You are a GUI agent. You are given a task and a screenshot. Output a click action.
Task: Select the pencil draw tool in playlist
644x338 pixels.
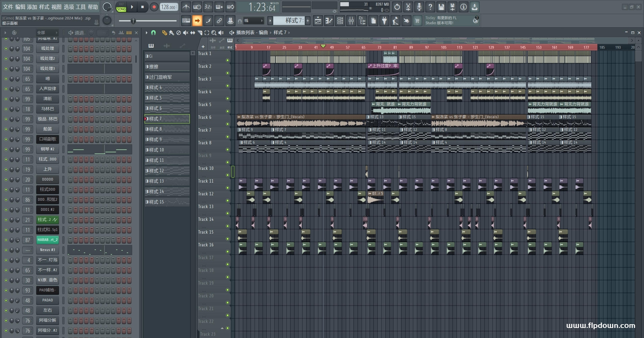(164, 33)
